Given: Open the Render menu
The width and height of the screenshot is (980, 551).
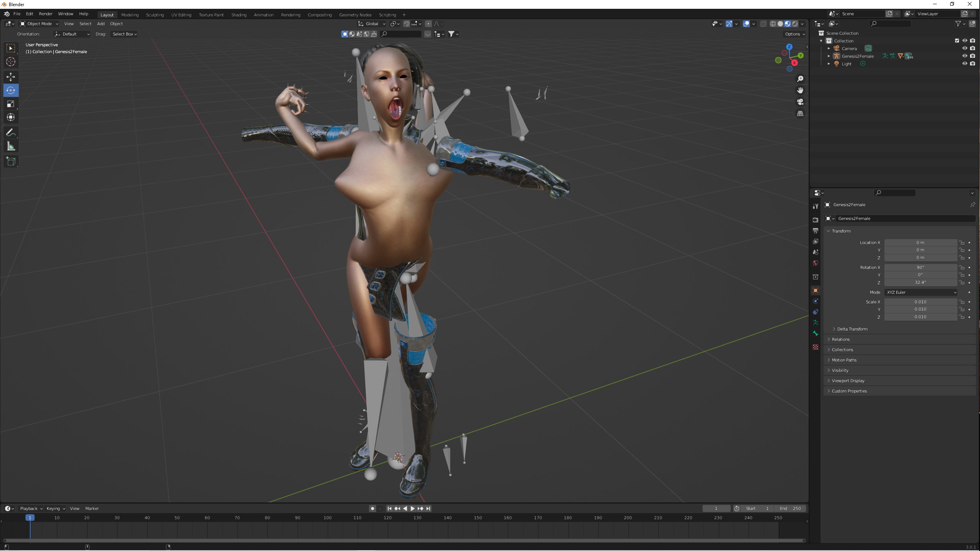Looking at the screenshot, I should [x=46, y=14].
